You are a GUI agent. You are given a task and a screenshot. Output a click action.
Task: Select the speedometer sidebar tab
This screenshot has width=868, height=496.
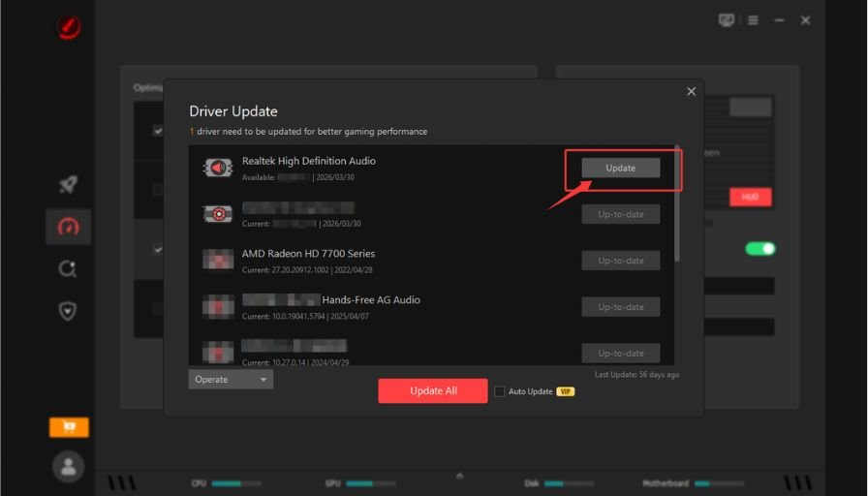pyautogui.click(x=68, y=227)
